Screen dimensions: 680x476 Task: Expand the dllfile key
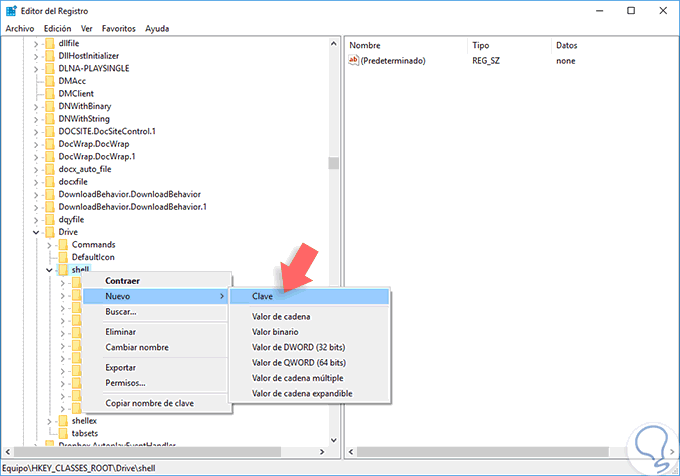36,44
